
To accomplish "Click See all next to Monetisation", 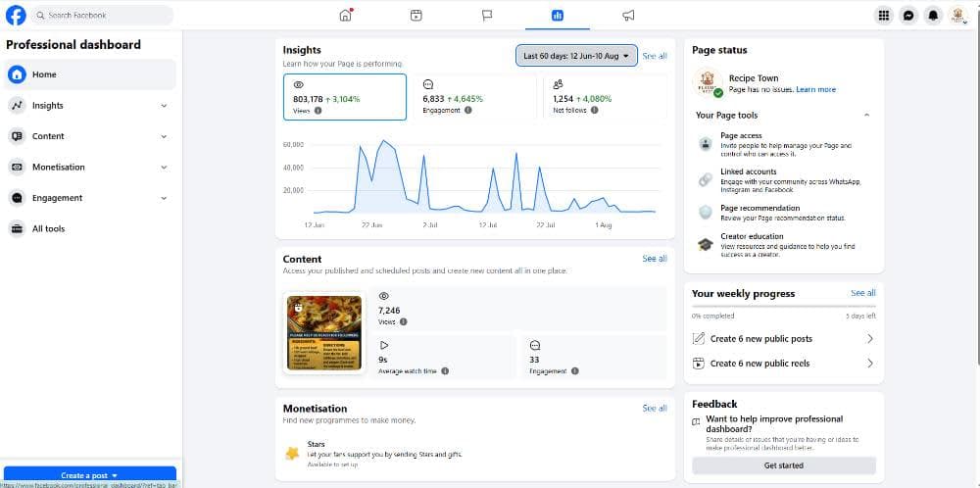I will tap(655, 408).
